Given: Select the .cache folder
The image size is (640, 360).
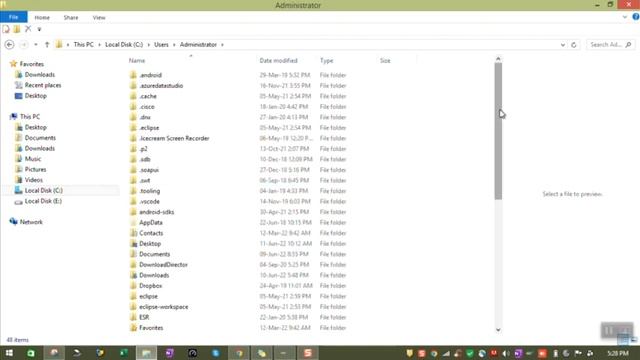Looking at the screenshot, I should point(148,96).
